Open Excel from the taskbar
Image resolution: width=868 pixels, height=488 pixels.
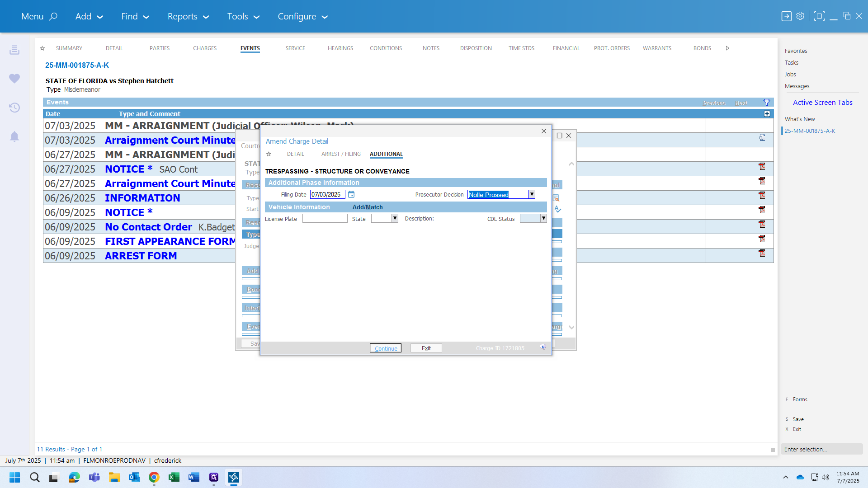pyautogui.click(x=174, y=477)
